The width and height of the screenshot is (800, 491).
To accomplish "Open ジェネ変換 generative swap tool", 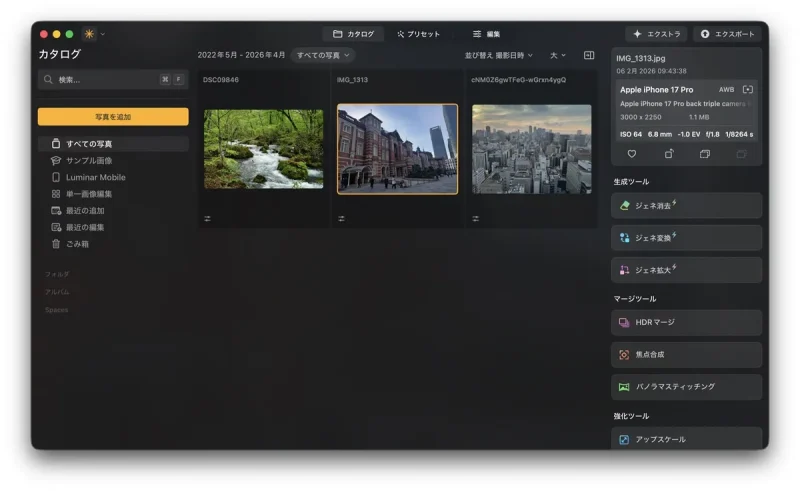I will tap(686, 238).
